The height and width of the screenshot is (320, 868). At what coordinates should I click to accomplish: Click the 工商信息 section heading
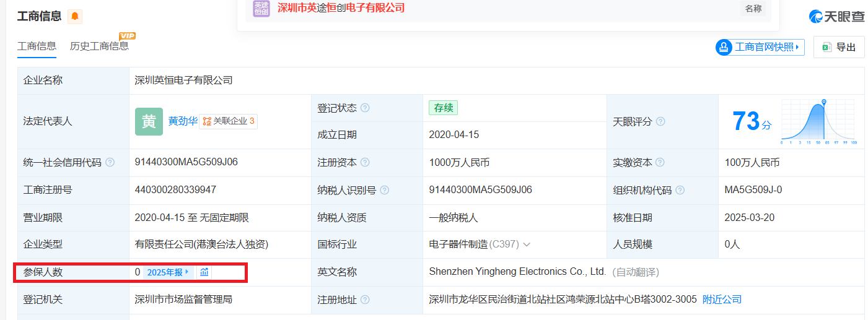tap(39, 17)
